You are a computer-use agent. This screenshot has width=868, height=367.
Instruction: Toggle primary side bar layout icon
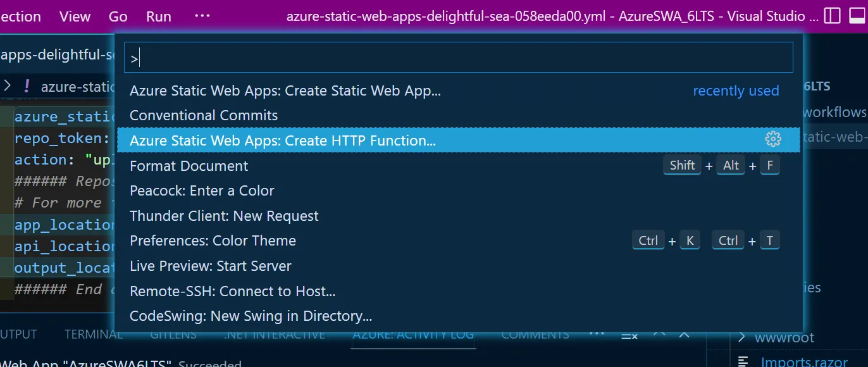click(x=833, y=16)
